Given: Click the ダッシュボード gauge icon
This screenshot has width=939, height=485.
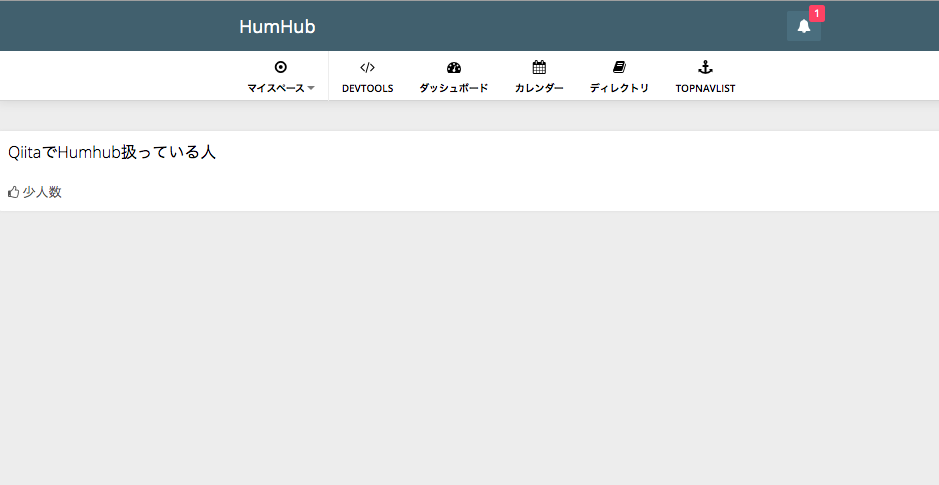Looking at the screenshot, I should 454,67.
